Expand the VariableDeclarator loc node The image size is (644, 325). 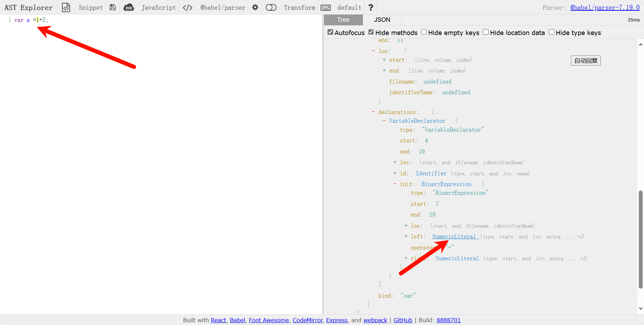(395, 162)
